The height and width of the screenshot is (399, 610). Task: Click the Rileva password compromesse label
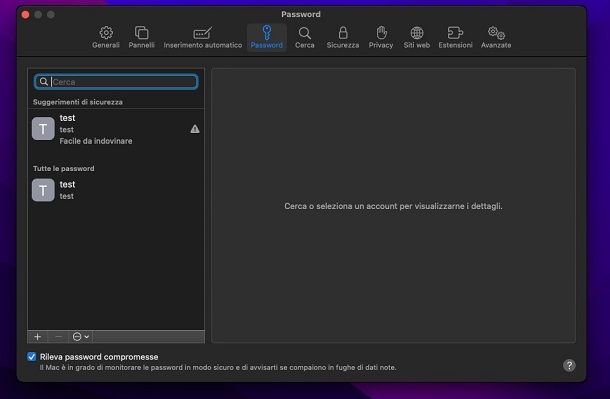[x=99, y=357]
